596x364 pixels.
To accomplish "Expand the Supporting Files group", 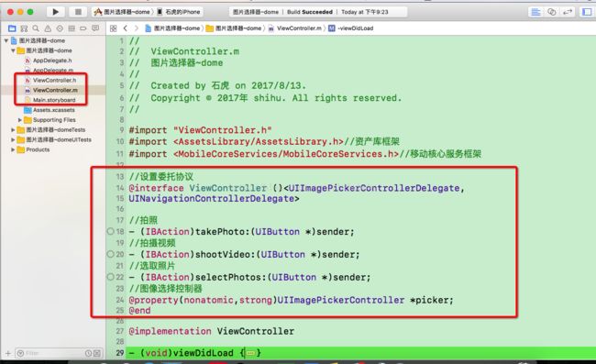I will pyautogui.click(x=20, y=120).
